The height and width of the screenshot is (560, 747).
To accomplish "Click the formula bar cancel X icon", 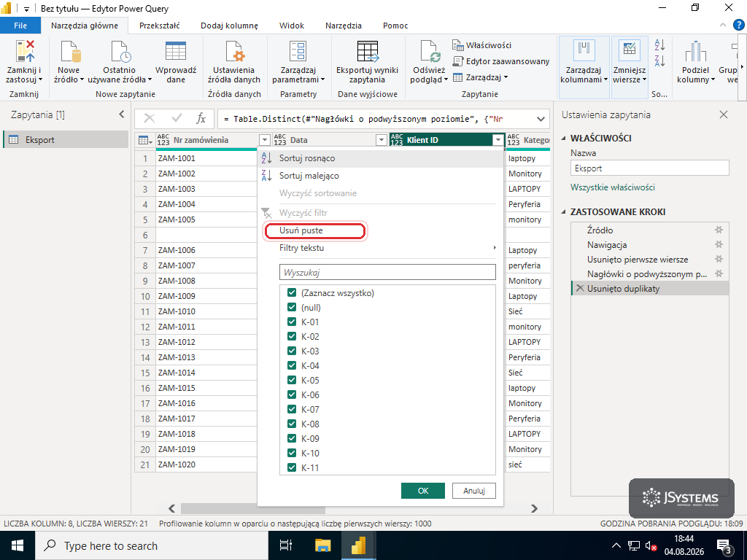I will coord(150,118).
